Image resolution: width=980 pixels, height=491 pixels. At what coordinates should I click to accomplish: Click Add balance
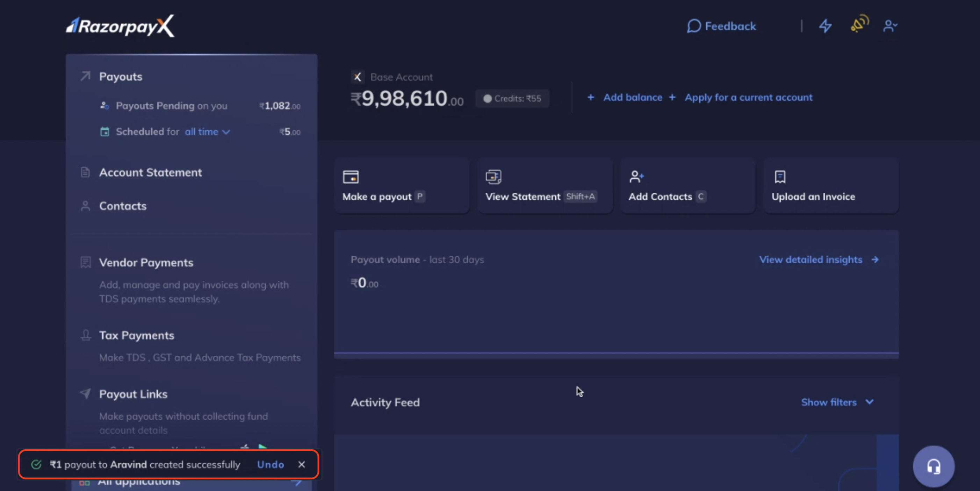tap(632, 98)
